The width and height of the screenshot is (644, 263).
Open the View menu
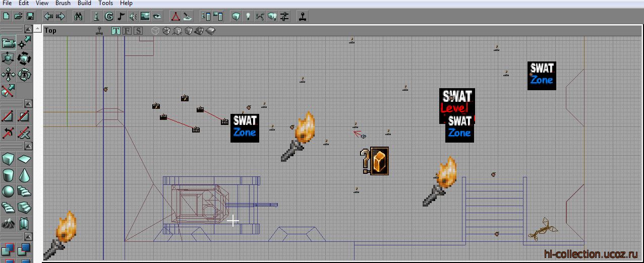(42, 3)
